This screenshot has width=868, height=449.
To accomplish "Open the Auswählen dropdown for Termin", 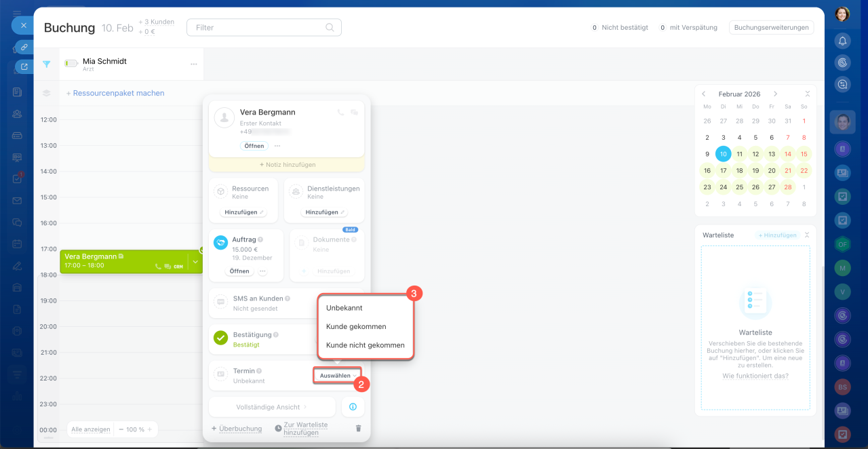I will [338, 376].
